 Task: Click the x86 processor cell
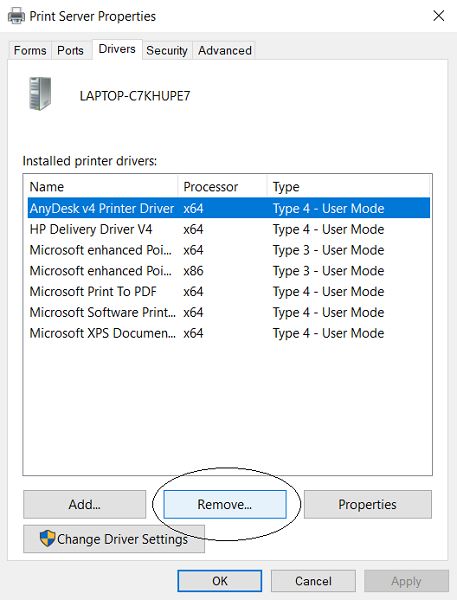coord(193,271)
